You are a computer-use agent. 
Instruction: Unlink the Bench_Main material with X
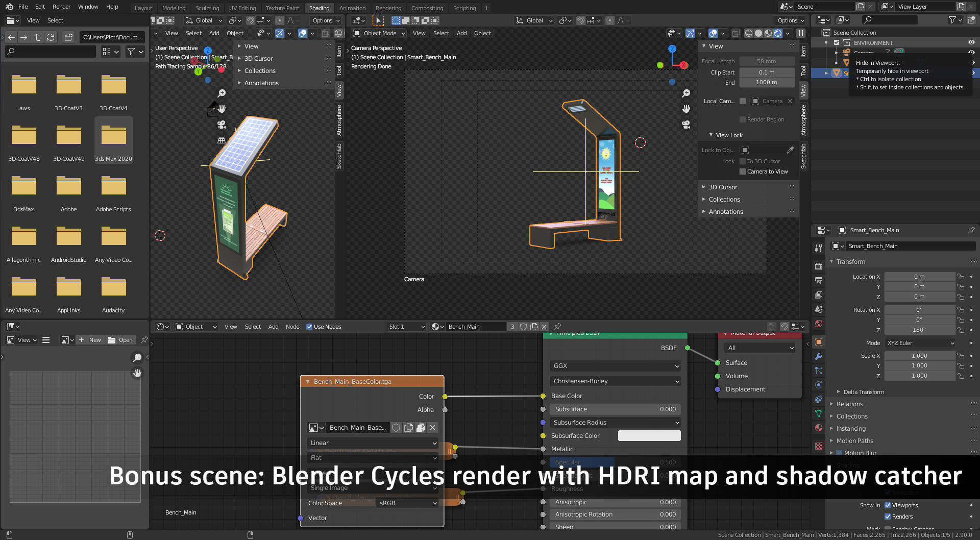(x=544, y=327)
